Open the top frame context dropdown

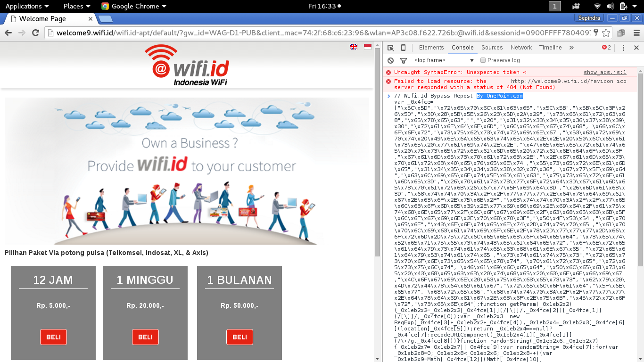tap(444, 60)
